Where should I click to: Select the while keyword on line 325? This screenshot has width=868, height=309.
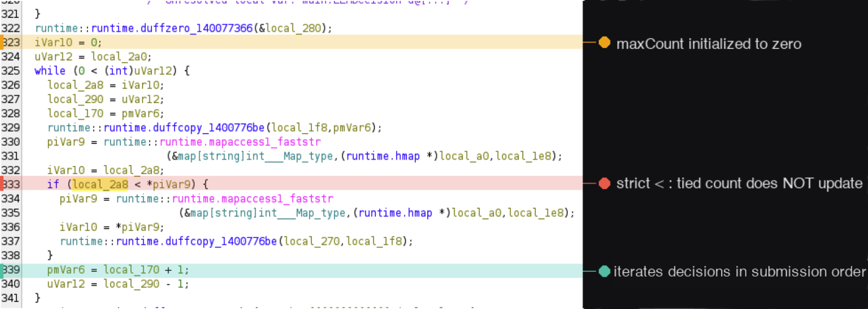coord(50,70)
